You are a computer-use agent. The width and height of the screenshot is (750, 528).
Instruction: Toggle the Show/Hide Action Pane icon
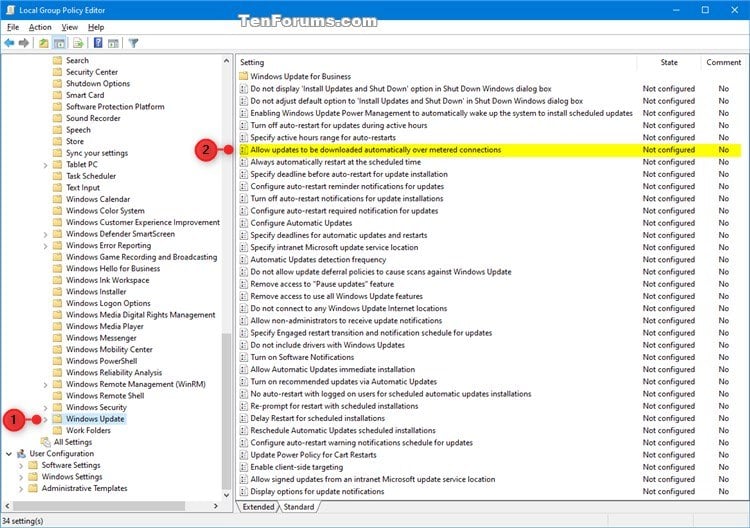coord(113,44)
